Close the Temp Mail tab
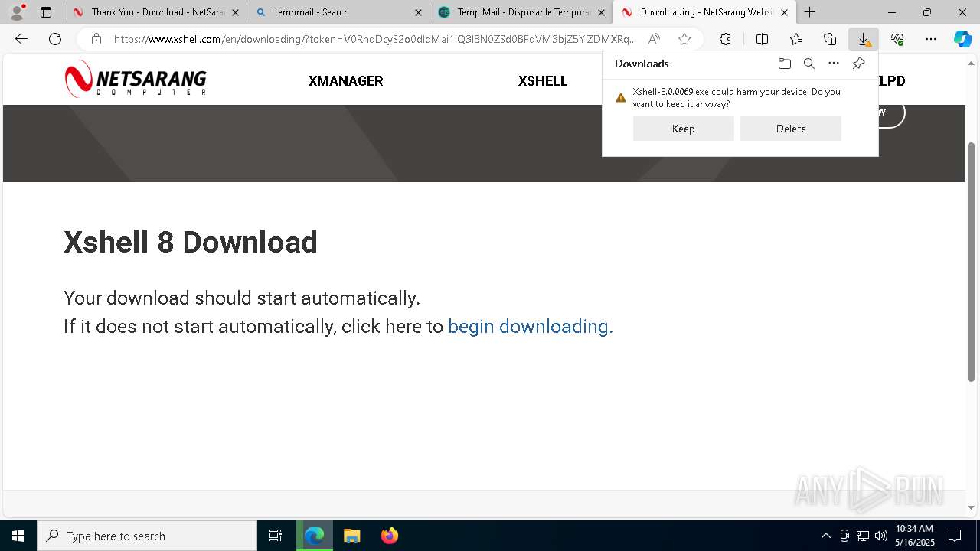 coord(601,12)
